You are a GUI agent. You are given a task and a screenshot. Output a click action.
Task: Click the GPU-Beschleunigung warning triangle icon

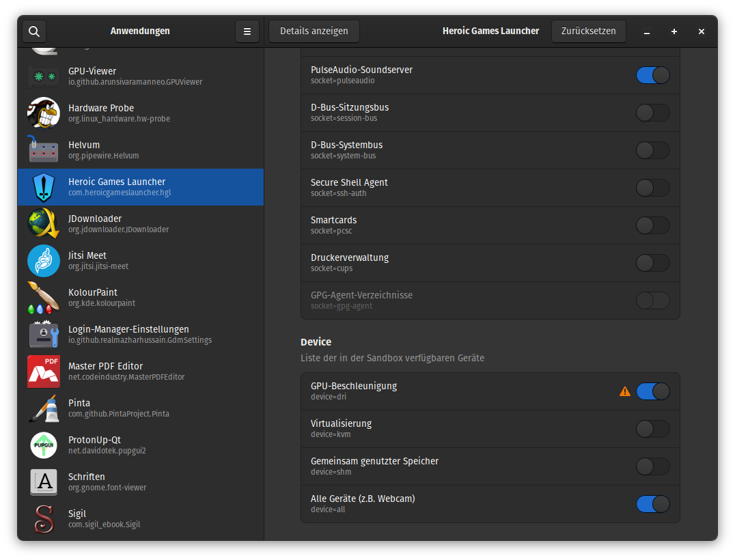(625, 391)
